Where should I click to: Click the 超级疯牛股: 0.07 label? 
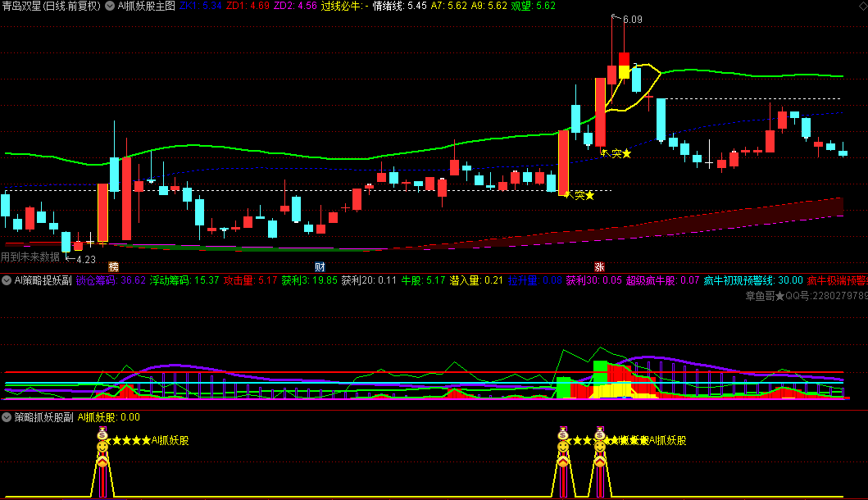662,280
